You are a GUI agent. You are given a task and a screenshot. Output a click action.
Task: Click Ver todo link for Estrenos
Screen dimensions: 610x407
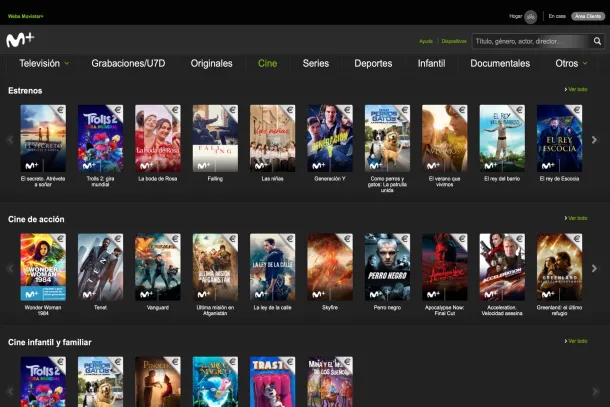point(577,90)
